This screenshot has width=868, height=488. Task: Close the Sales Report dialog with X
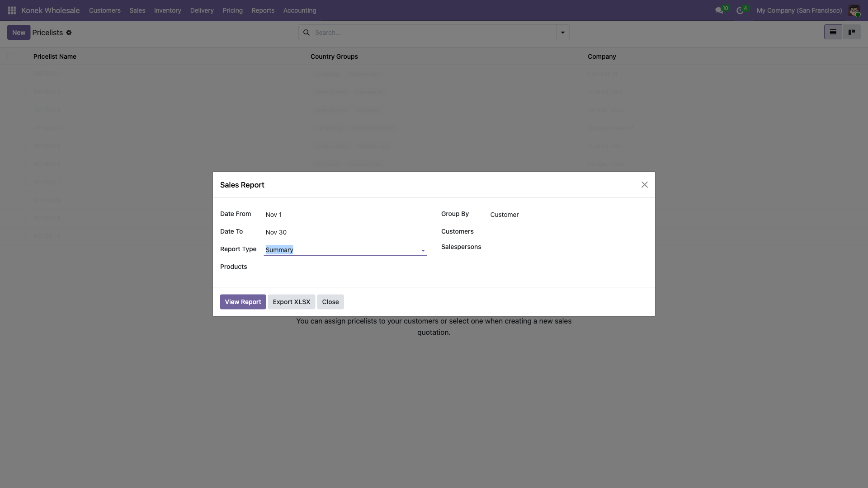tap(644, 184)
